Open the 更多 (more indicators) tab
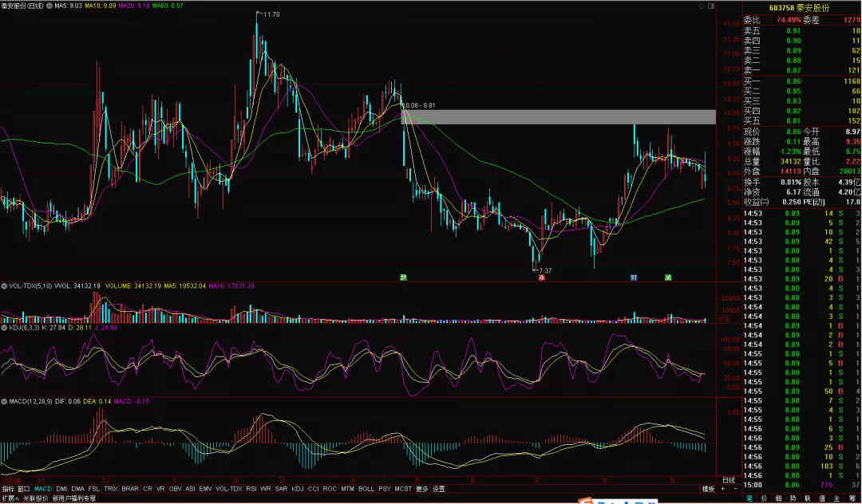The height and width of the screenshot is (504, 862). pyautogui.click(x=421, y=489)
